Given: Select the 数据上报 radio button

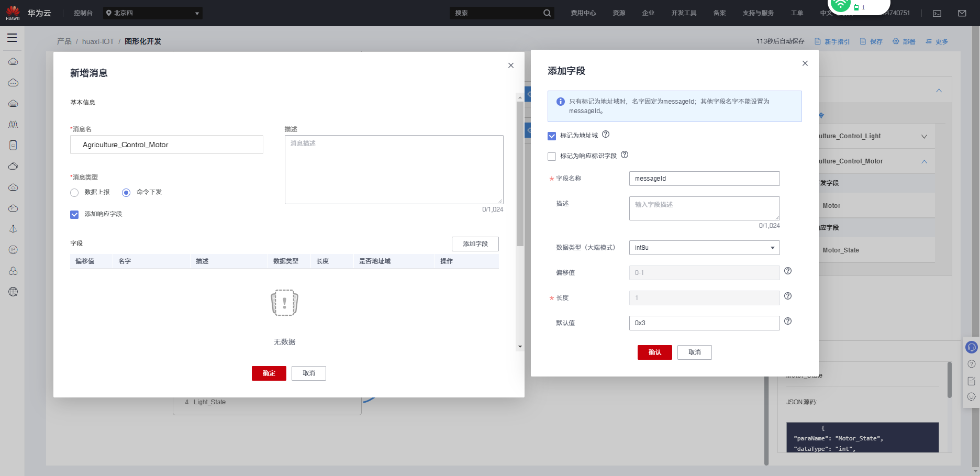Looking at the screenshot, I should coord(74,193).
